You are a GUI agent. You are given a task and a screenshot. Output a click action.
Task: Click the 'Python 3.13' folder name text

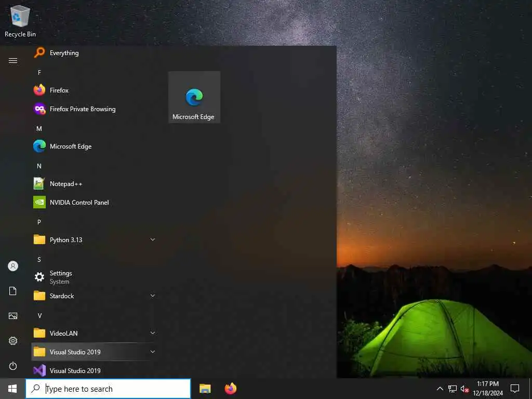tap(66, 240)
